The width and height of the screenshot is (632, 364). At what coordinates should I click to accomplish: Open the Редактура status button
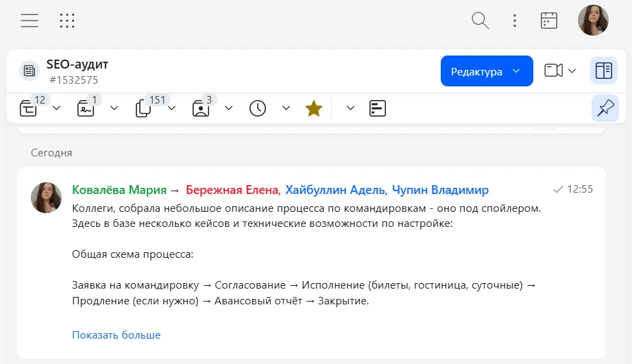487,71
